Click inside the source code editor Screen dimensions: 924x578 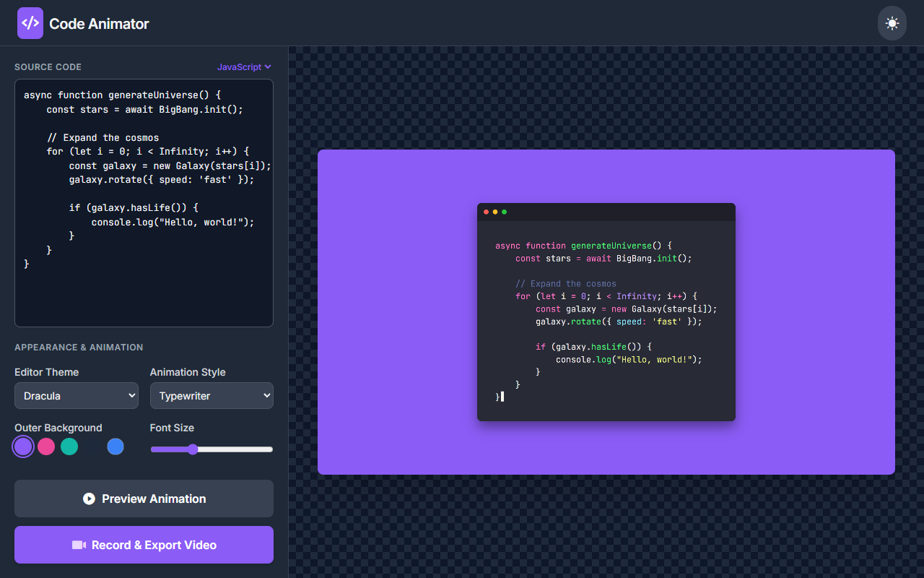[144, 202]
